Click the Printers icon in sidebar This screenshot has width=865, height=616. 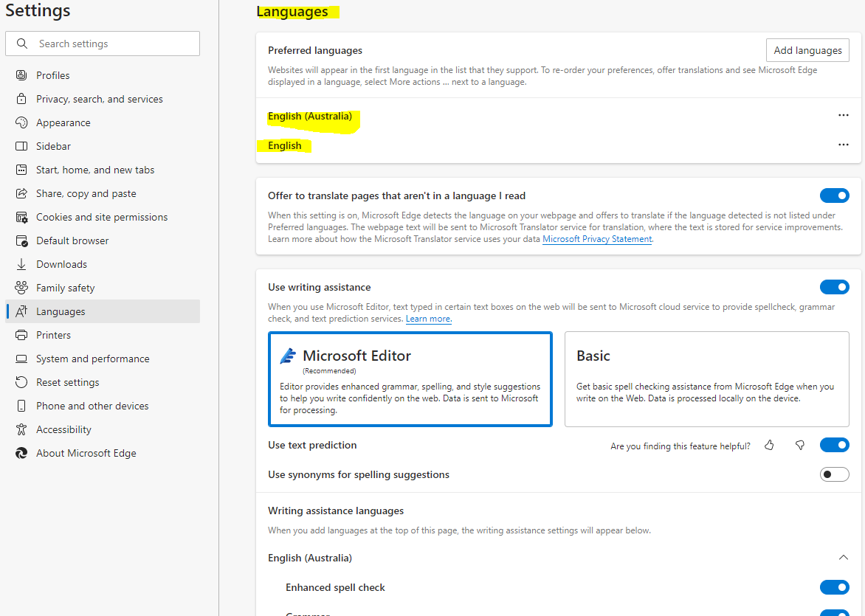21,335
